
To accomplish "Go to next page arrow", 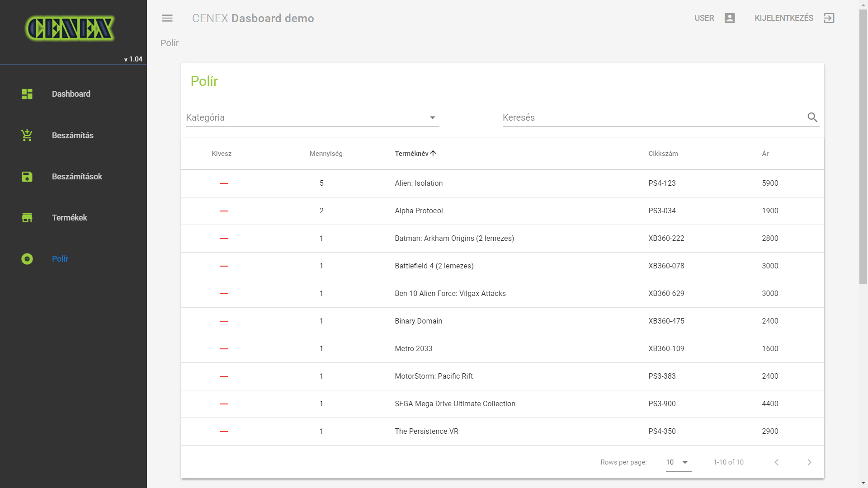I will point(809,462).
